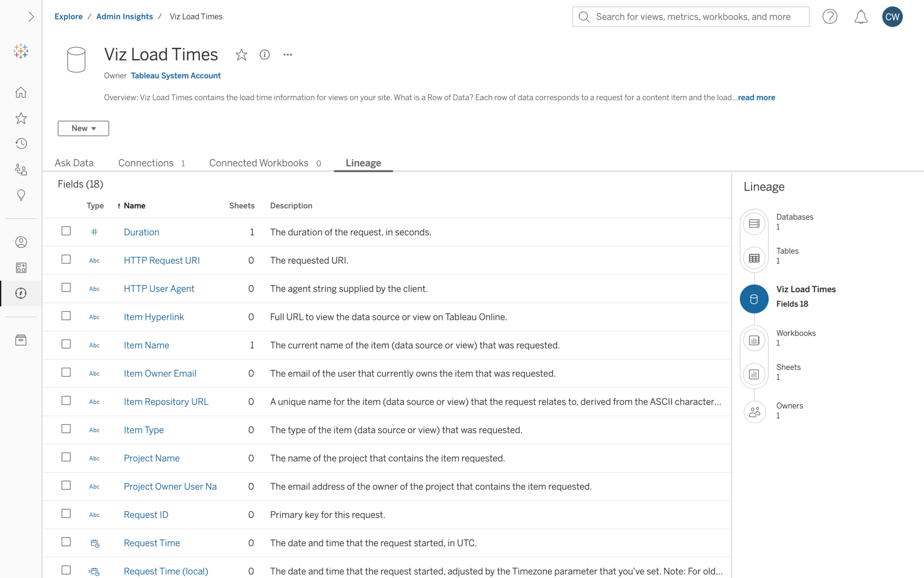
Task: Open the HTTP User Agent field
Action: [159, 289]
